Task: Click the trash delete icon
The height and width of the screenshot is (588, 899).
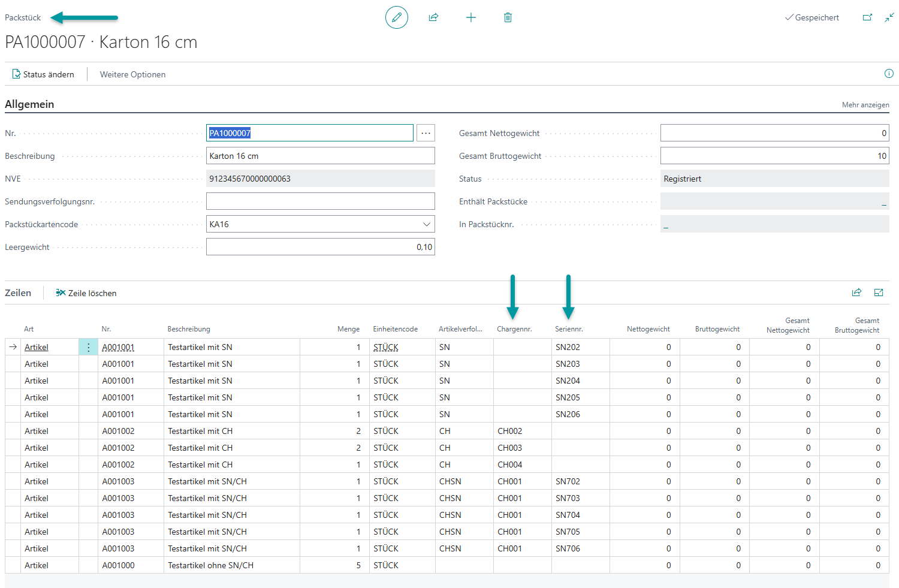Action: tap(508, 17)
